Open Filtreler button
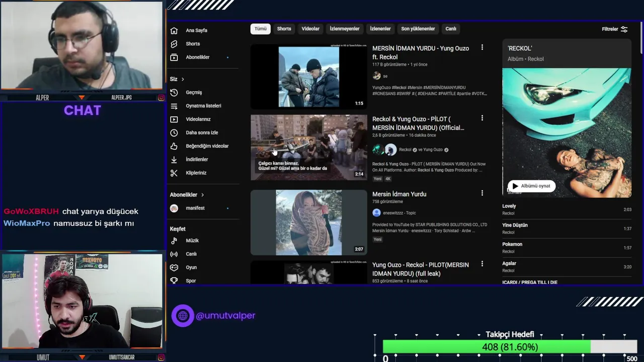 614,29
